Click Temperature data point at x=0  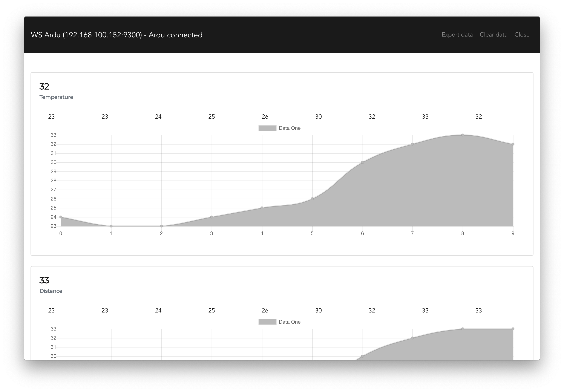pos(61,217)
